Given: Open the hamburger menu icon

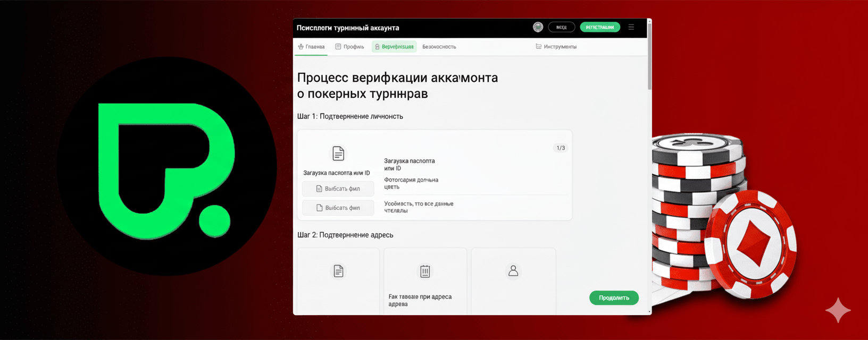Looking at the screenshot, I should [x=631, y=27].
